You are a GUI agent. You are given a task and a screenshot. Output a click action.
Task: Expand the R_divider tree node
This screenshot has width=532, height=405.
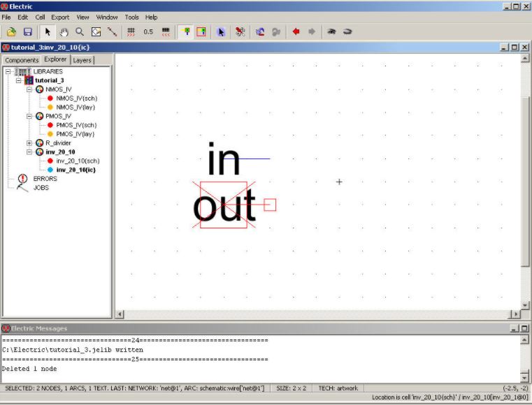pos(29,143)
